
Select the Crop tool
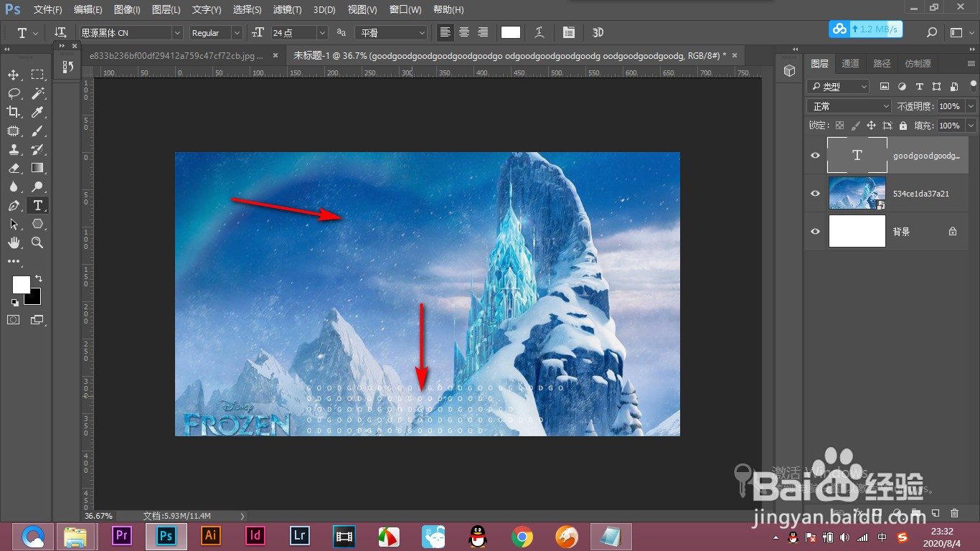coord(14,112)
